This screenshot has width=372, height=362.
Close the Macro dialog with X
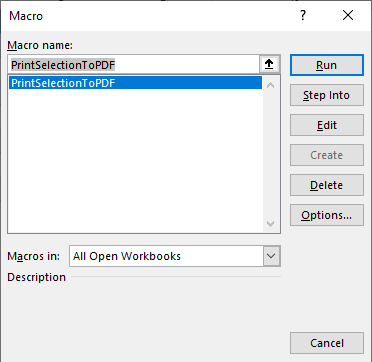tap(348, 15)
